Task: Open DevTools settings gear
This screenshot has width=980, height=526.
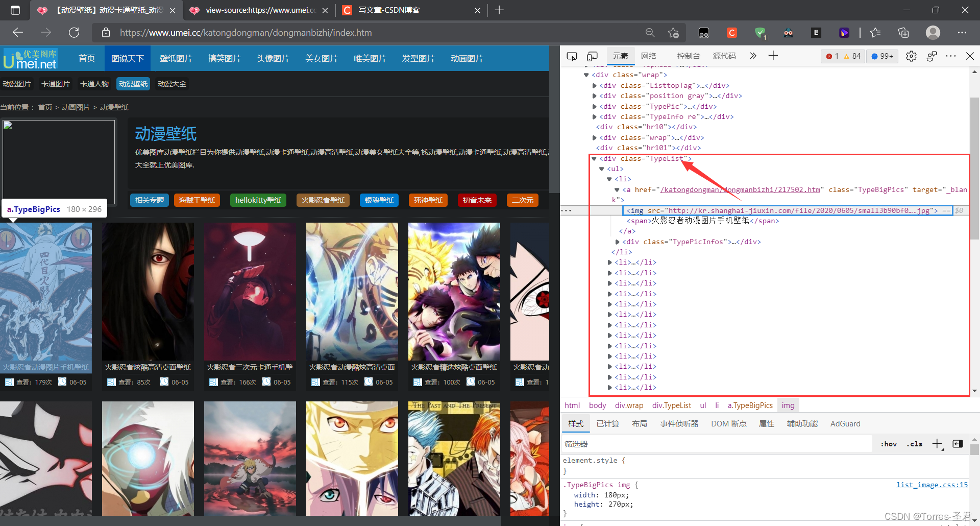Action: 911,56
